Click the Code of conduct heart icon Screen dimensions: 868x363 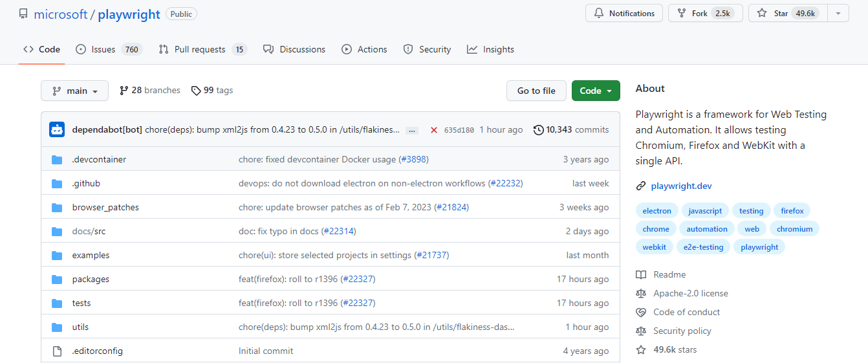641,313
